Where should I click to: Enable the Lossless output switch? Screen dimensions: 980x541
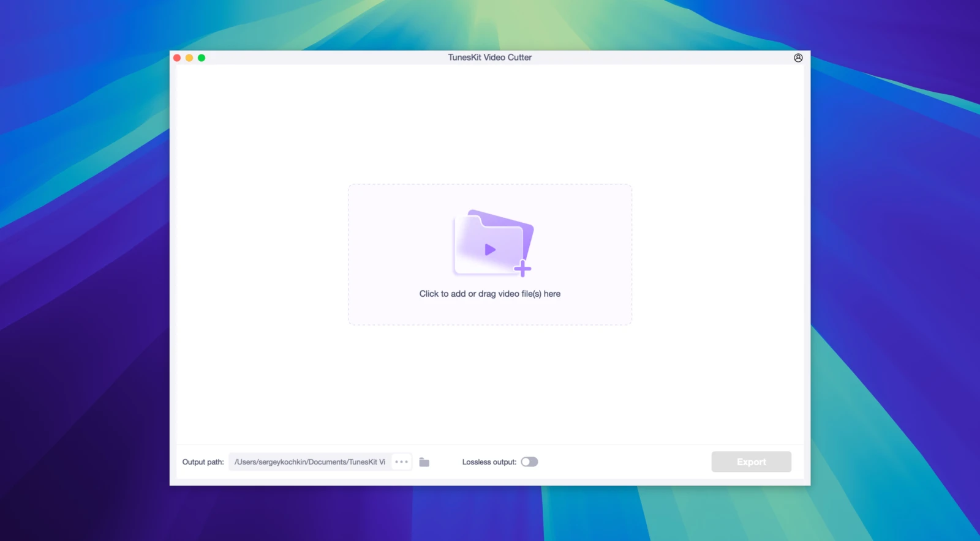point(529,462)
